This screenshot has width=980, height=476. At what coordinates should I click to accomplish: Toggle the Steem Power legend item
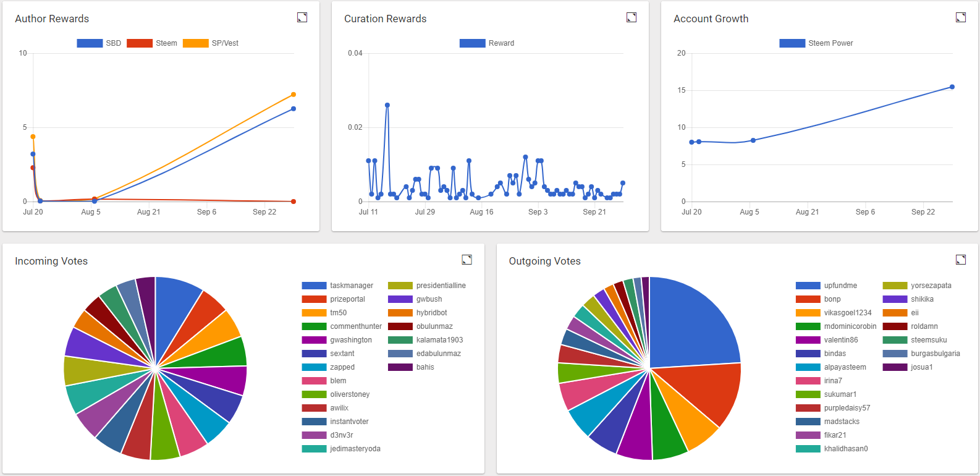816,43
